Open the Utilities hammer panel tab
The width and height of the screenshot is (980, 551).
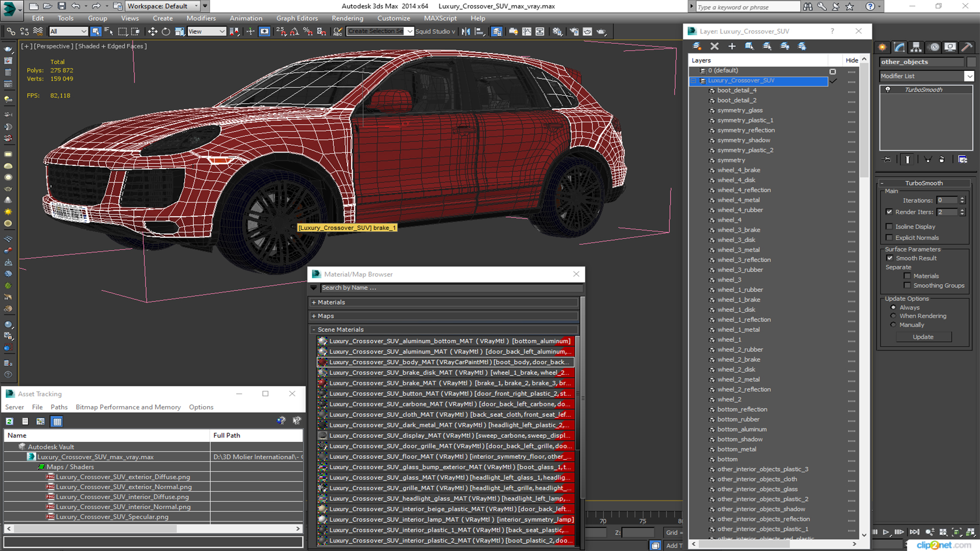point(967,47)
